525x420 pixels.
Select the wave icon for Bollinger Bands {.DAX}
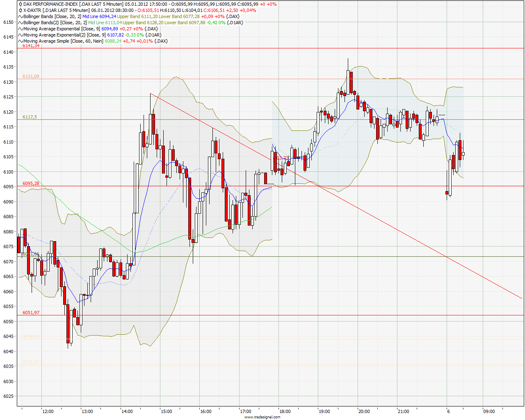click(x=19, y=16)
